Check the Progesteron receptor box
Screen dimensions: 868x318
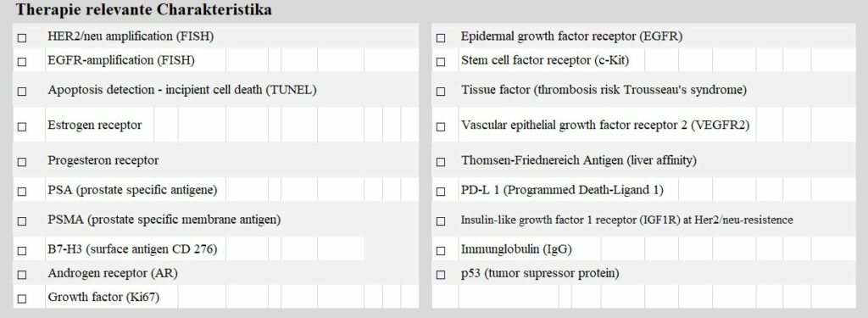coord(21,162)
